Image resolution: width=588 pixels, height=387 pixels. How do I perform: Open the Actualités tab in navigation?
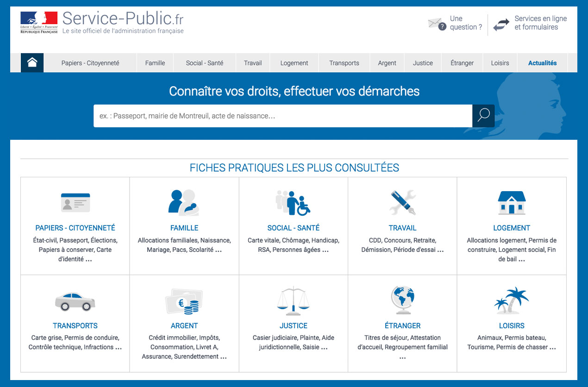tap(542, 63)
